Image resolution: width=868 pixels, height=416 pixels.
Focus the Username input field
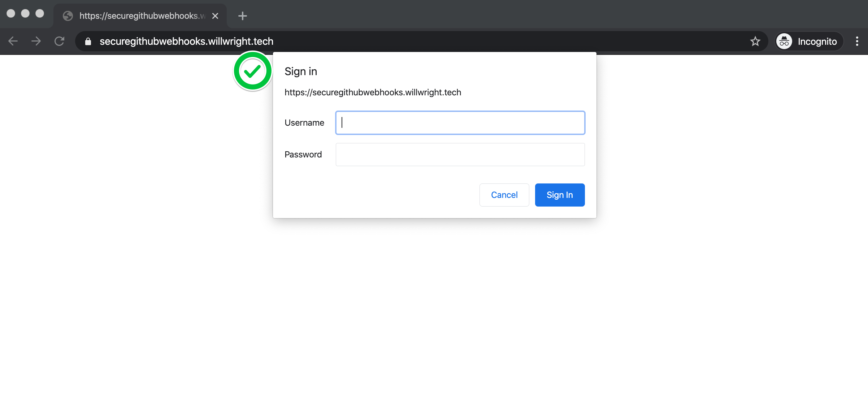pos(460,123)
